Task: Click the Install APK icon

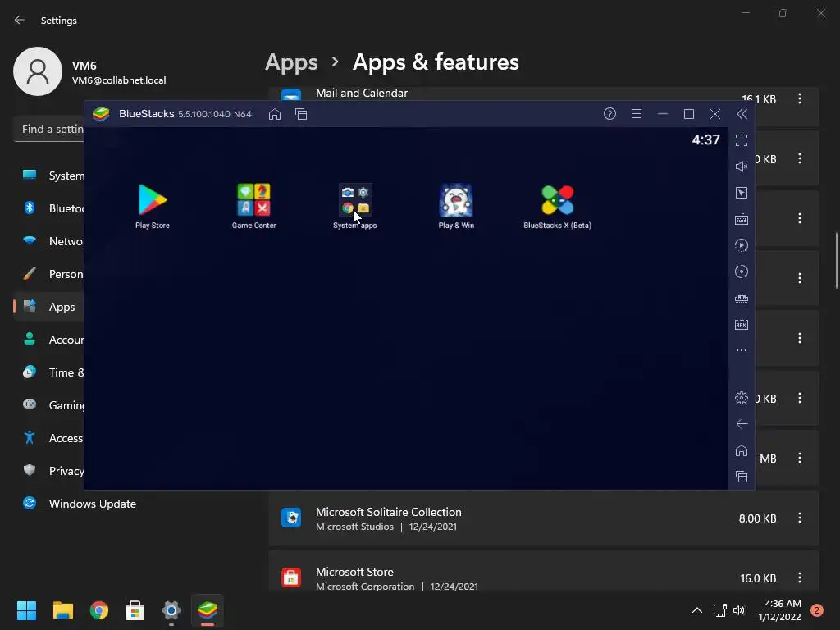Action: [x=742, y=324]
